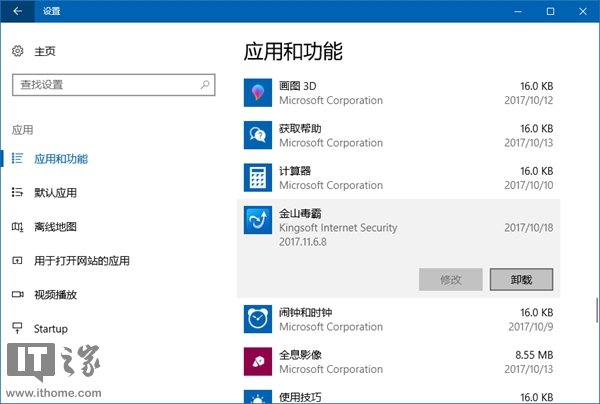The height and width of the screenshot is (404, 600).
Task: Select the 离线地图 map icon
Action: click(x=17, y=227)
